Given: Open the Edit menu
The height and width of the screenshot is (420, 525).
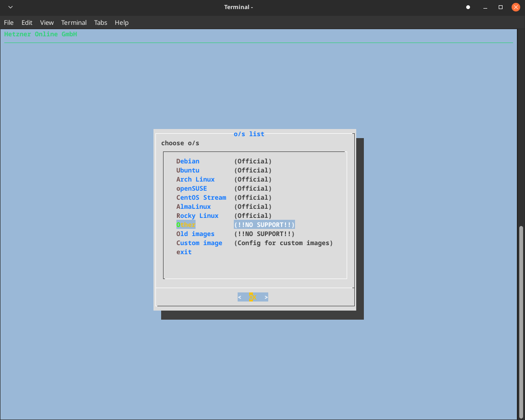Looking at the screenshot, I should pos(27,22).
